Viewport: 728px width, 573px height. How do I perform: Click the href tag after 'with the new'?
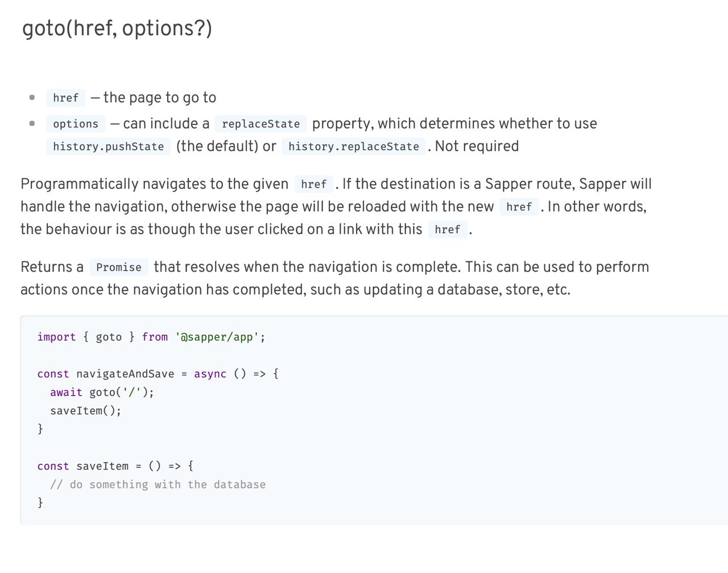click(x=519, y=207)
